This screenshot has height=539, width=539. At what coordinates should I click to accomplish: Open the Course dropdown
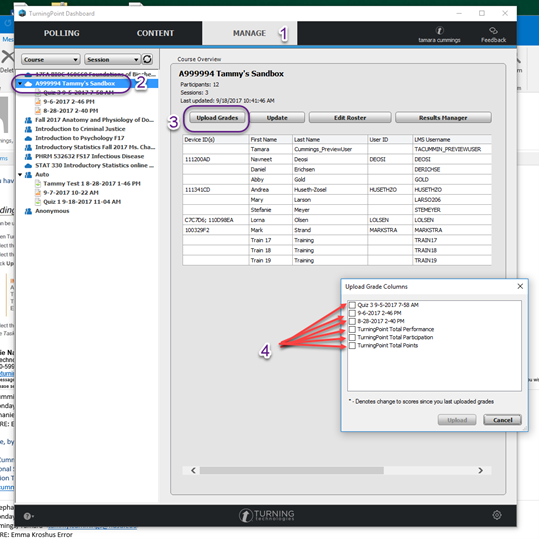click(51, 59)
